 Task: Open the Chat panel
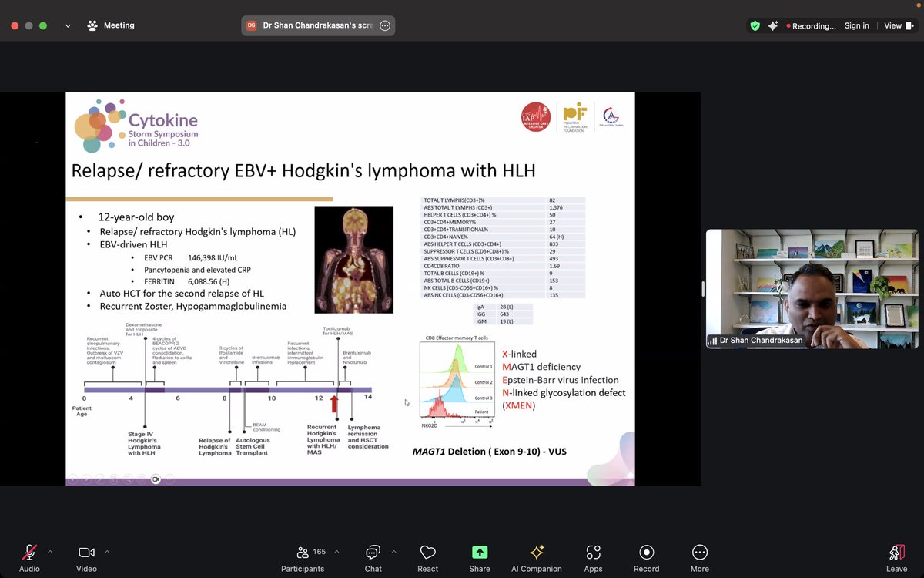click(x=373, y=559)
